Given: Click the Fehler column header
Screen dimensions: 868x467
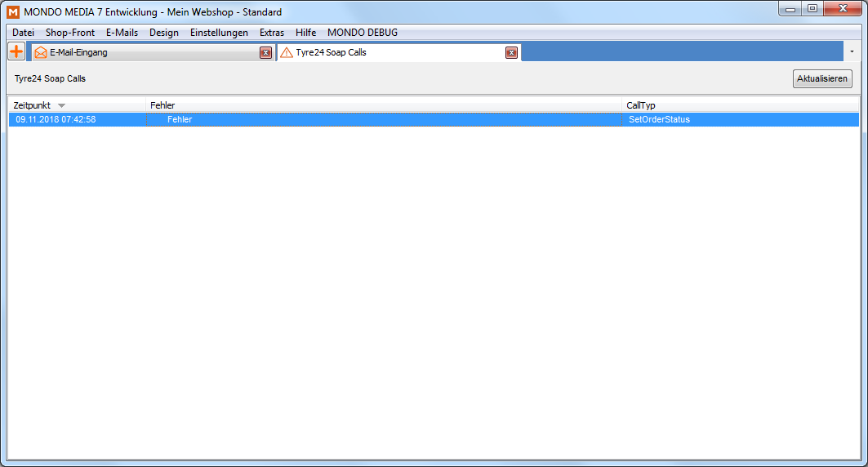Looking at the screenshot, I should click(x=384, y=105).
